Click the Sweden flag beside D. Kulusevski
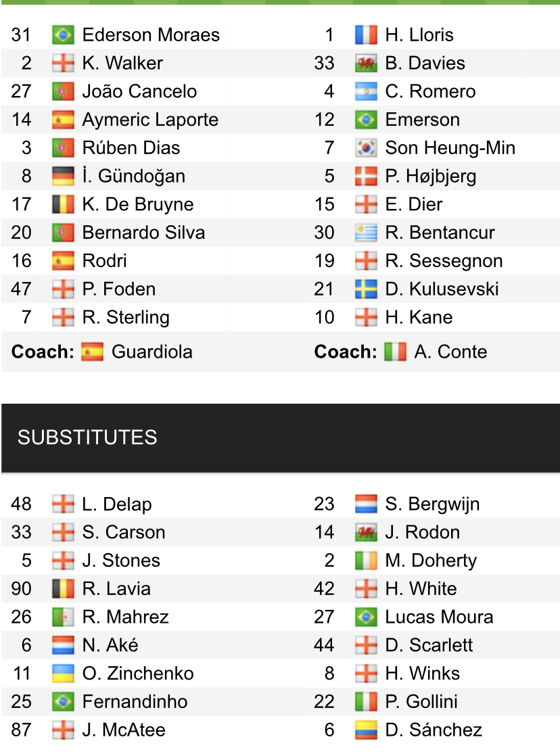This screenshot has height=756, width=560. (x=366, y=289)
